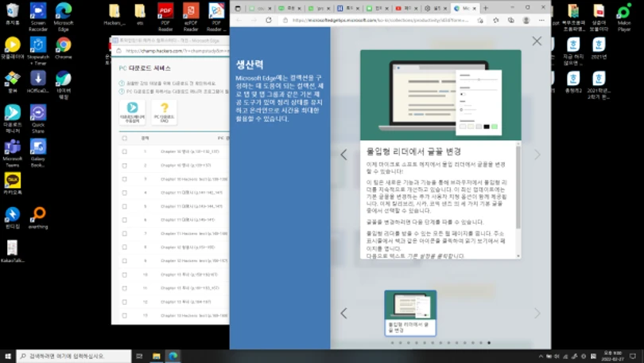
Task: Show hidden system tray icons chevron
Action: tap(541, 357)
